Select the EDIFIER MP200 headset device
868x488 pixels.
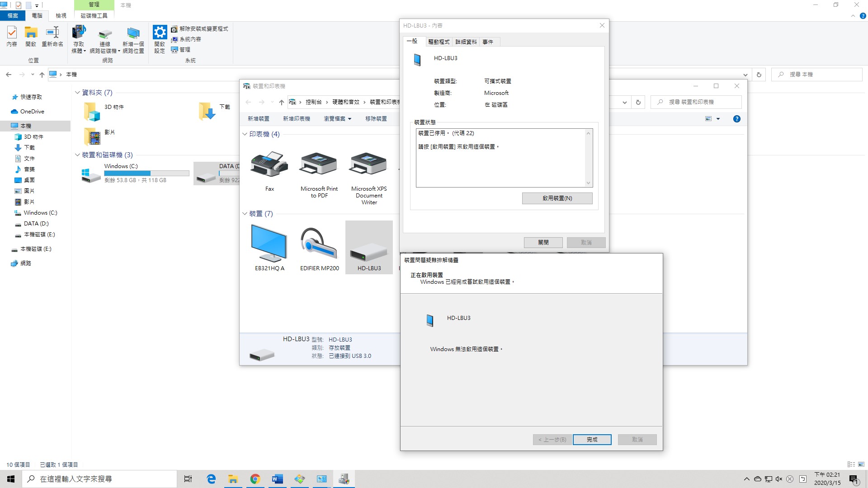point(319,244)
